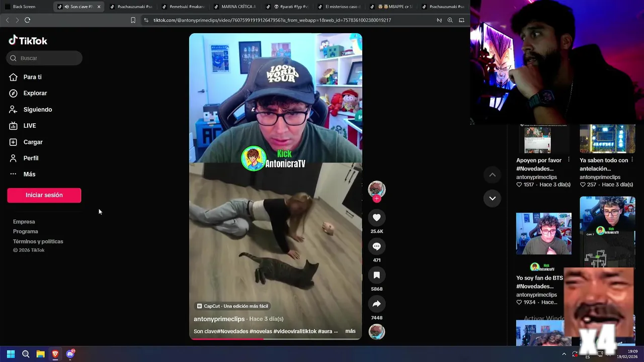This screenshot has width=644, height=362.
Task: Go to the next video with the down arrow
Action: pyautogui.click(x=493, y=198)
